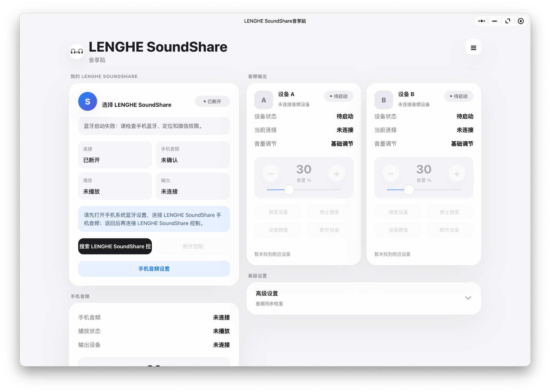550x392 pixels.
Task: Click 音量调节 基础调节 row in Device A
Action: tap(304, 144)
